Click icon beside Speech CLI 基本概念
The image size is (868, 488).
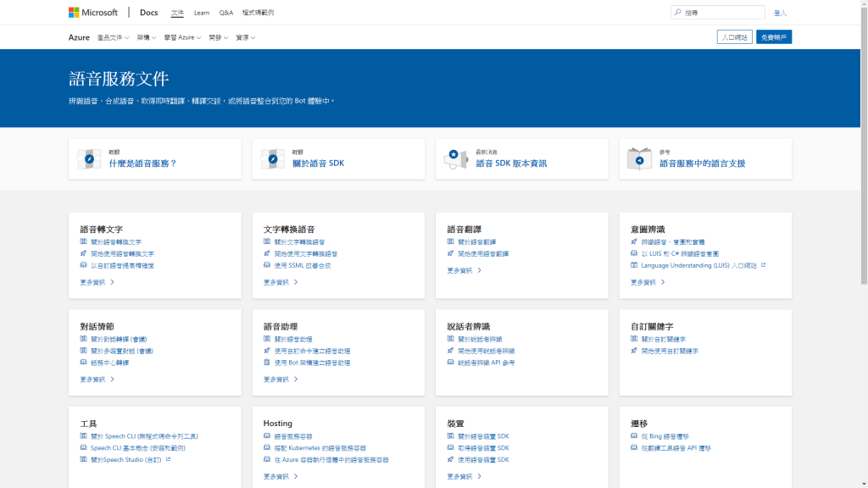coord(84,447)
